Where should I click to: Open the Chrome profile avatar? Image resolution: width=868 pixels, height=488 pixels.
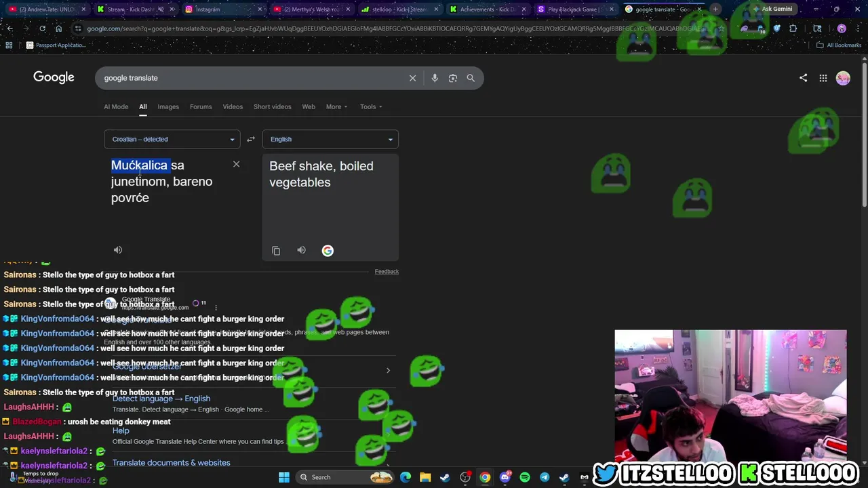point(842,28)
